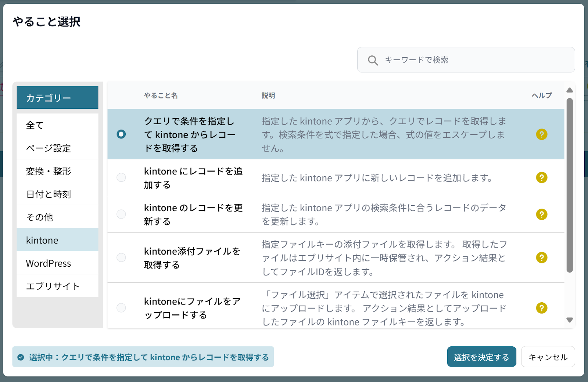Click 選択を決定する button

coord(481,357)
